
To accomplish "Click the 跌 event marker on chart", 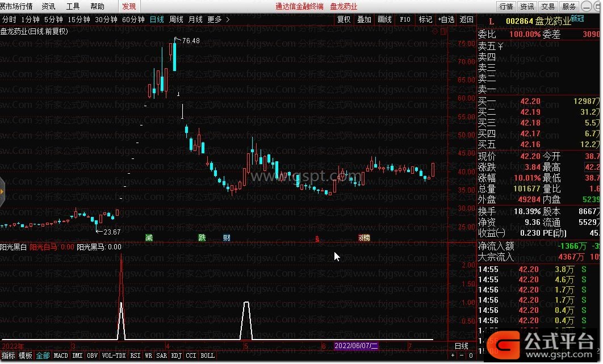I will tap(202, 238).
